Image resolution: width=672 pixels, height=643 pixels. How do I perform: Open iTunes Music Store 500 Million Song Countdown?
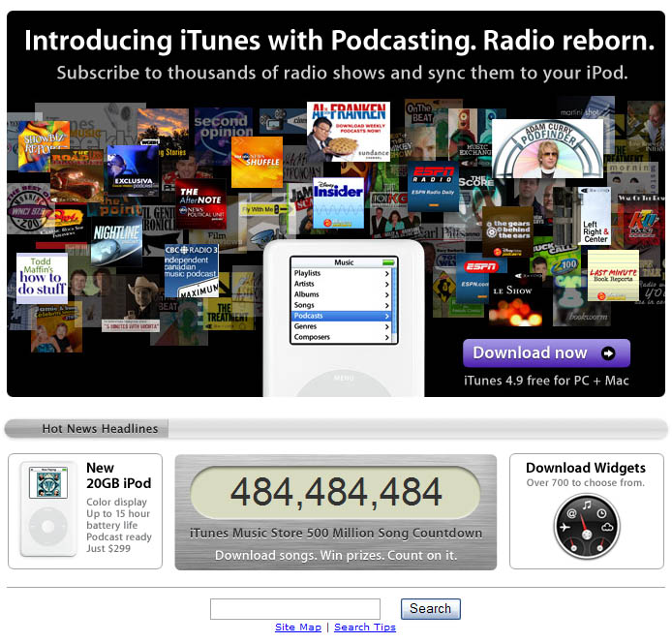[x=336, y=534]
